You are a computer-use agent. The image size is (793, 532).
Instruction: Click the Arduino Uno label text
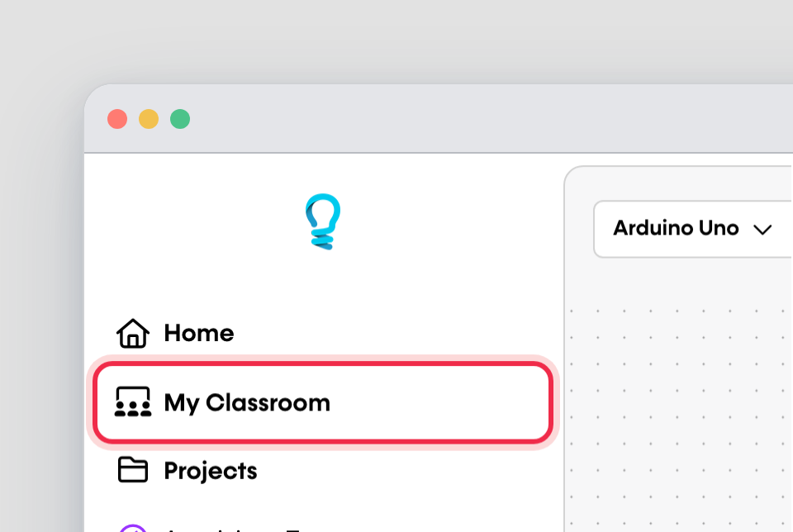click(x=675, y=229)
